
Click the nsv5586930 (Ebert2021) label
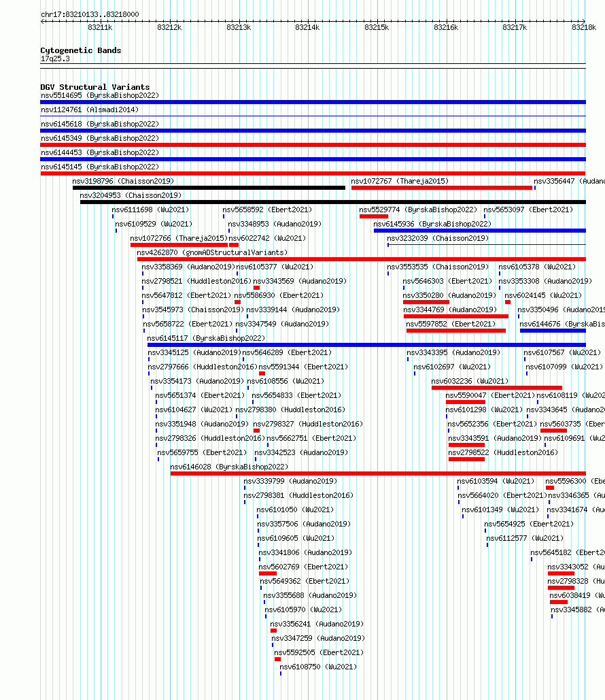point(279,295)
